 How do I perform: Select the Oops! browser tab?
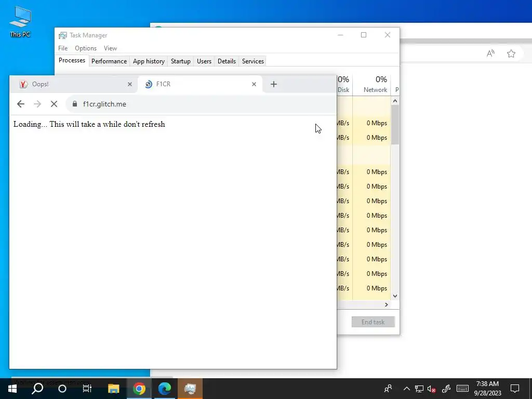coord(73,84)
